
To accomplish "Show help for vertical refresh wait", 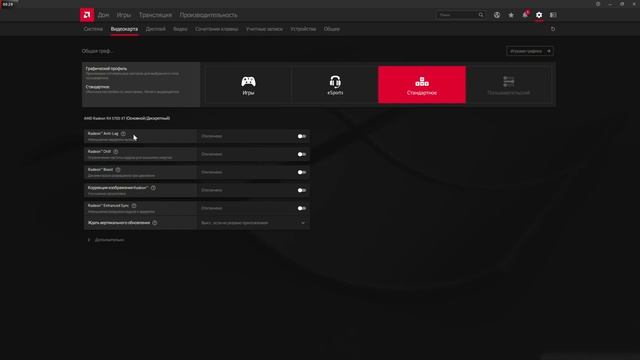I will pyautogui.click(x=155, y=223).
